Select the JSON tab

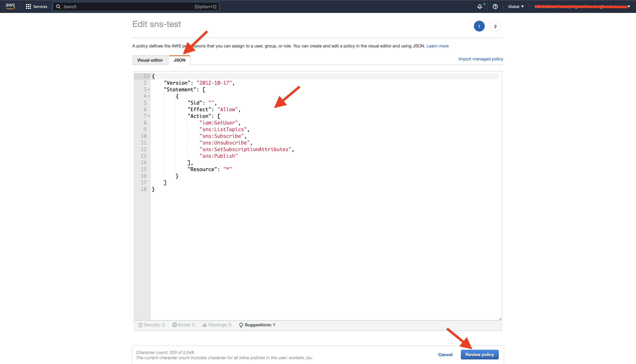[179, 60]
